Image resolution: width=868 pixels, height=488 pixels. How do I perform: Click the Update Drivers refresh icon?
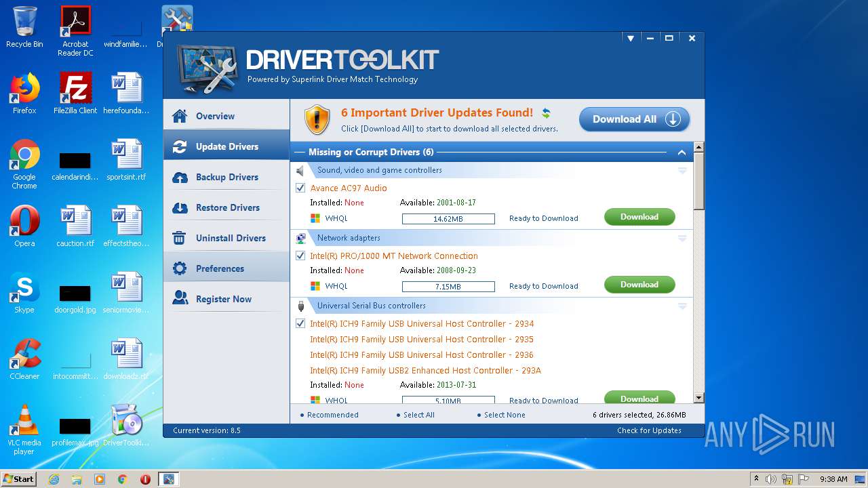point(180,146)
